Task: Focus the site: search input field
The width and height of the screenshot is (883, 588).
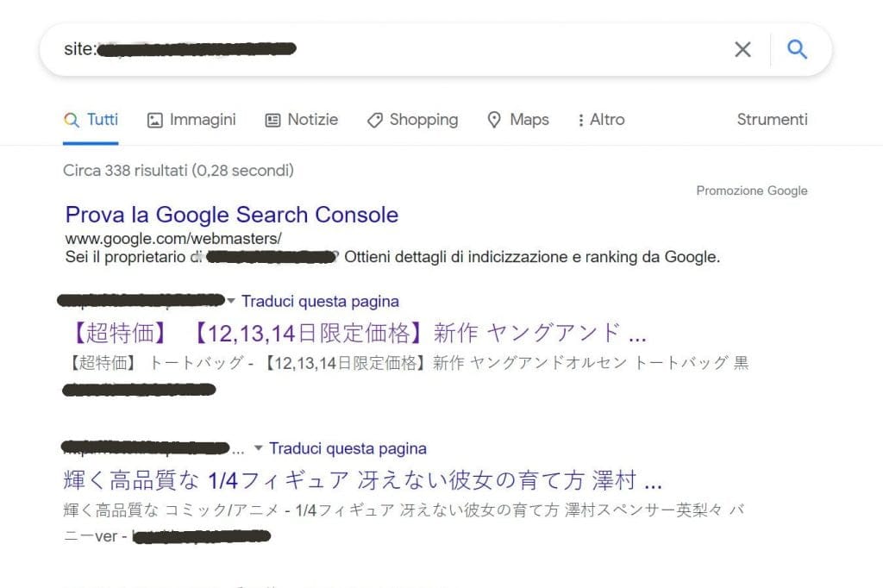Action: [x=394, y=49]
